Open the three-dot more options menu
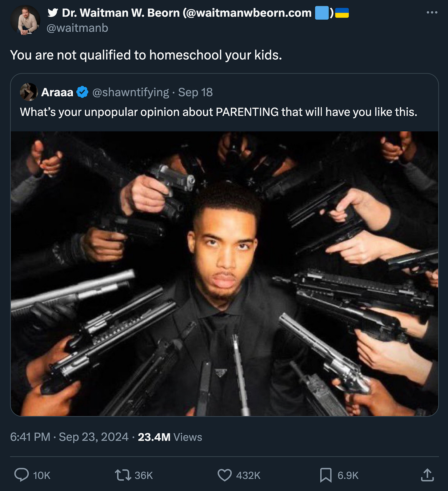This screenshot has width=448, height=491. [x=432, y=13]
